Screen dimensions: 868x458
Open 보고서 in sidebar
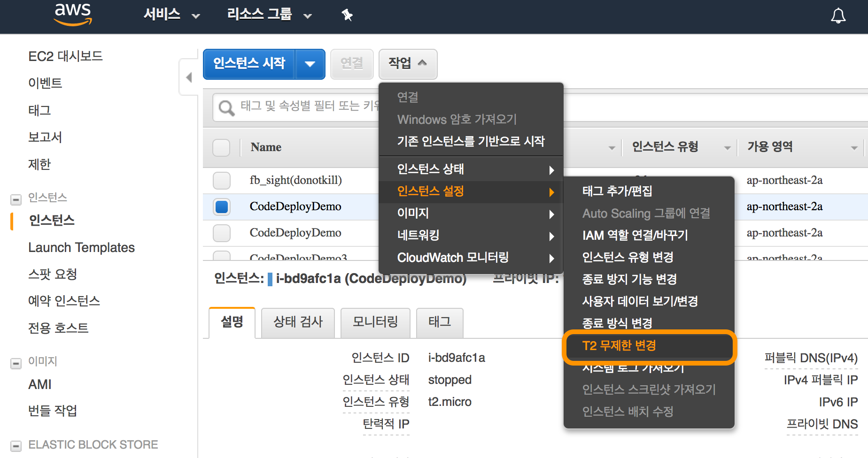45,137
